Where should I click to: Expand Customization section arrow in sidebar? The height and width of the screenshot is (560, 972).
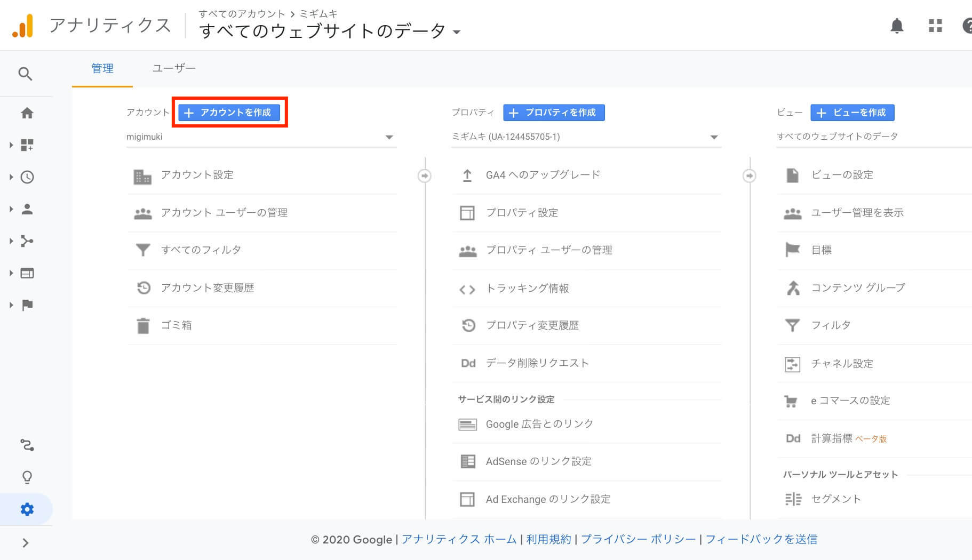click(x=11, y=145)
